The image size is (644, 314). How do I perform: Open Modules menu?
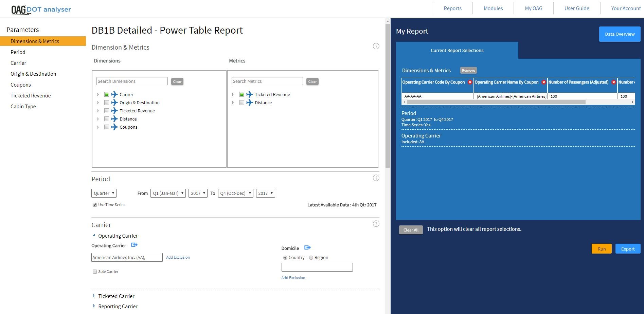[x=493, y=8]
